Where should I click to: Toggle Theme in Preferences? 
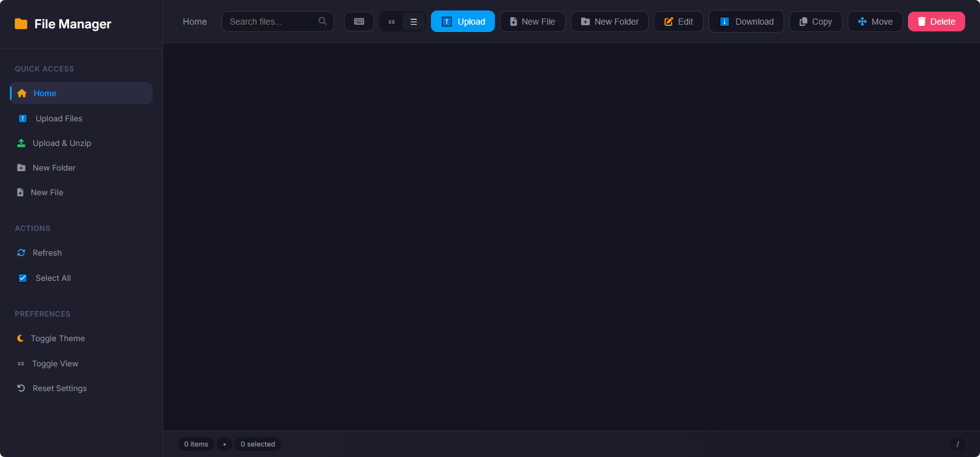81,338
